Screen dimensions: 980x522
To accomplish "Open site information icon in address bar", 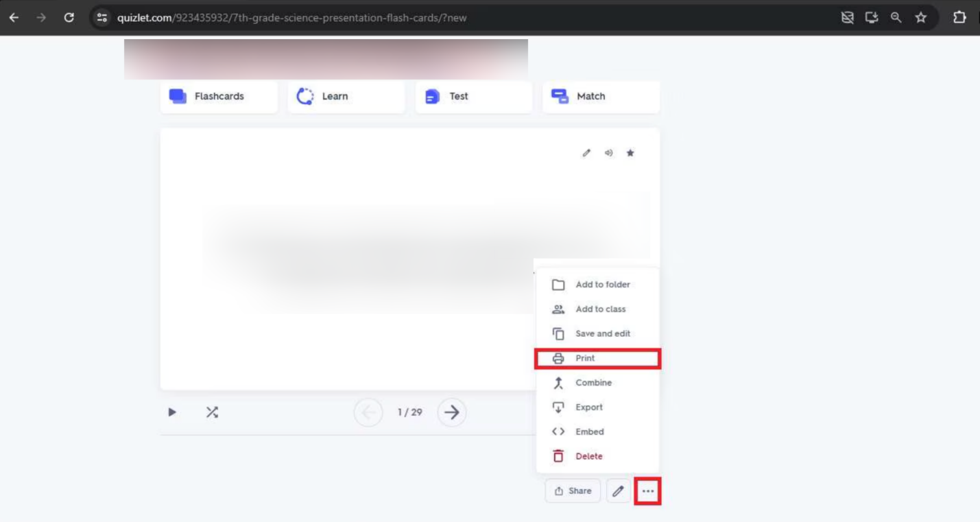I will pyautogui.click(x=102, y=18).
